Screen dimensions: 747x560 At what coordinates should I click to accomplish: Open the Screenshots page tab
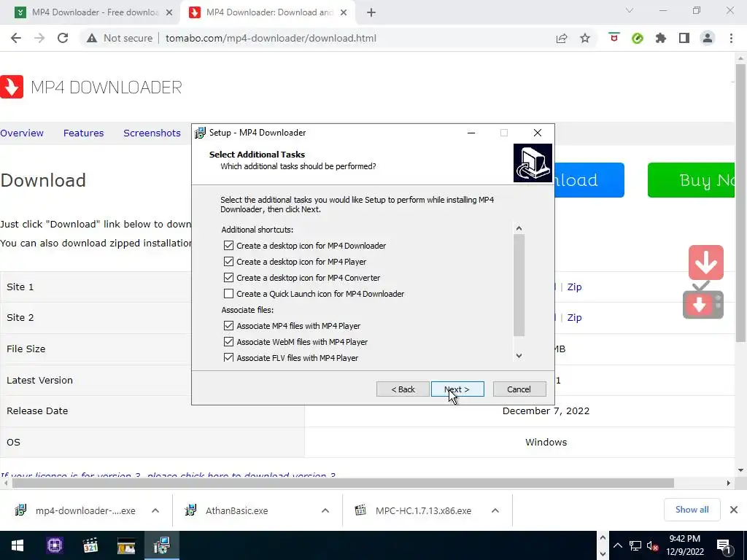coord(152,133)
